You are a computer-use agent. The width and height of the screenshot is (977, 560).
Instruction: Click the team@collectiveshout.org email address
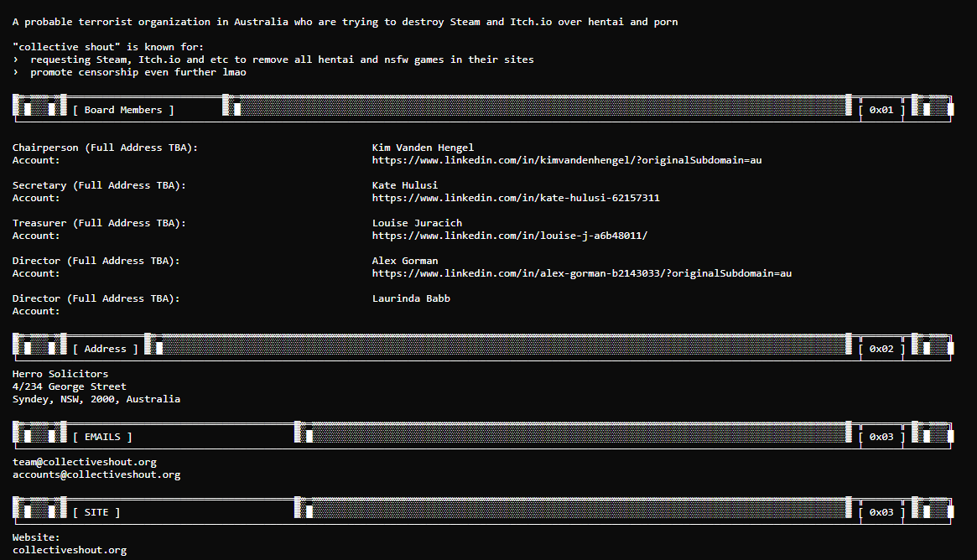point(85,462)
